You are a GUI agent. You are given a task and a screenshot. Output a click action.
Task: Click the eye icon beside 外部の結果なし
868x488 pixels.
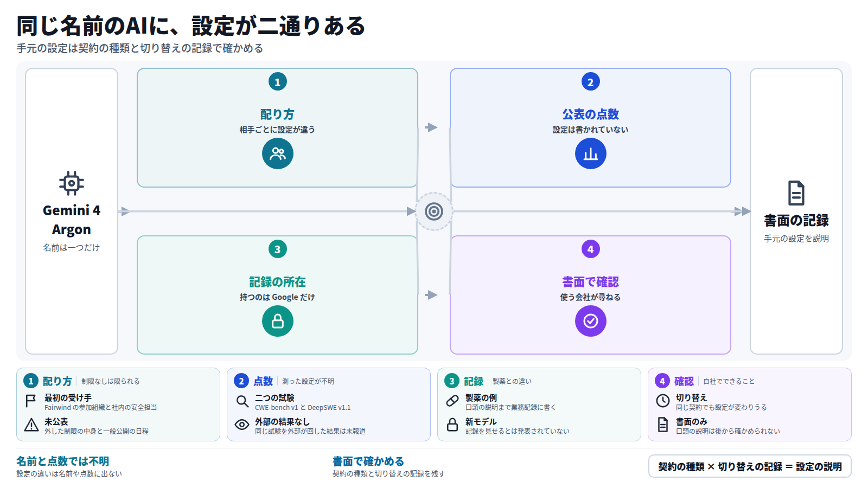(242, 425)
